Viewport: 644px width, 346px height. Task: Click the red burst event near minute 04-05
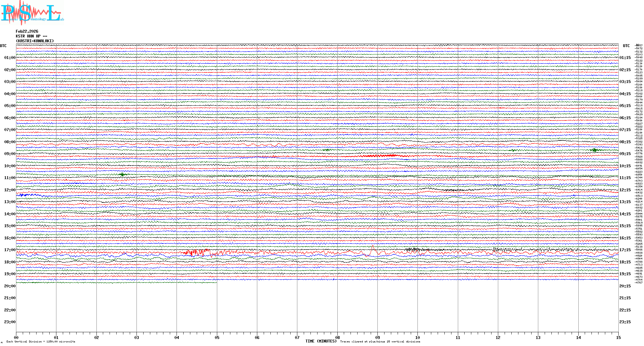pyautogui.click(x=197, y=253)
